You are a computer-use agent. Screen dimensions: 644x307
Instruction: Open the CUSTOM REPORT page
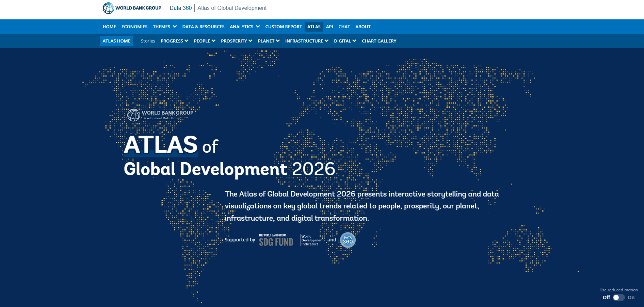(x=284, y=27)
